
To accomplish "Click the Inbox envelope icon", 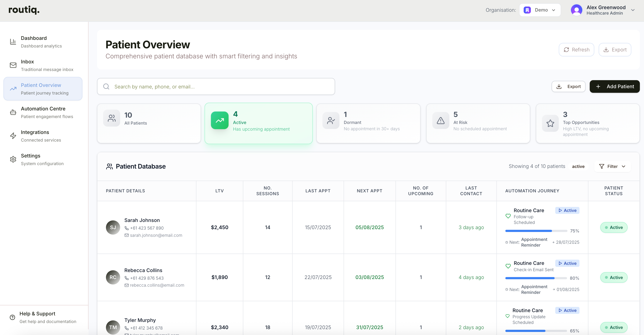I will point(13,65).
